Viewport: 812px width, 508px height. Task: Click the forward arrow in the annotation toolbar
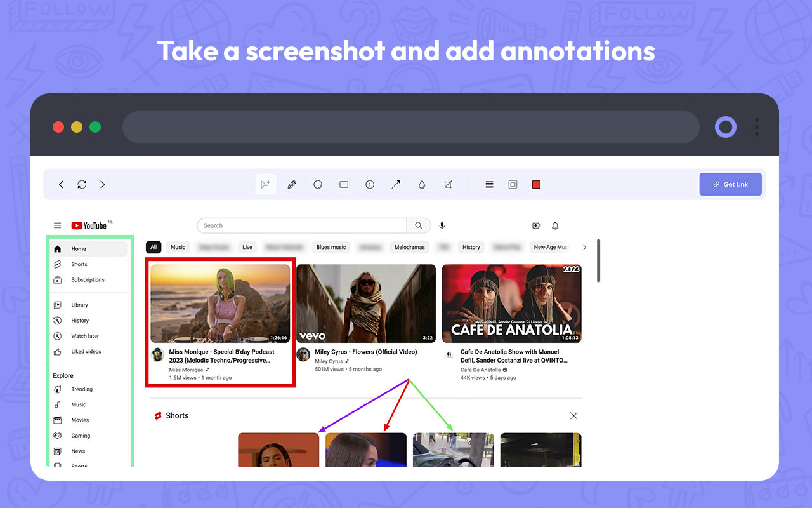[x=103, y=185]
